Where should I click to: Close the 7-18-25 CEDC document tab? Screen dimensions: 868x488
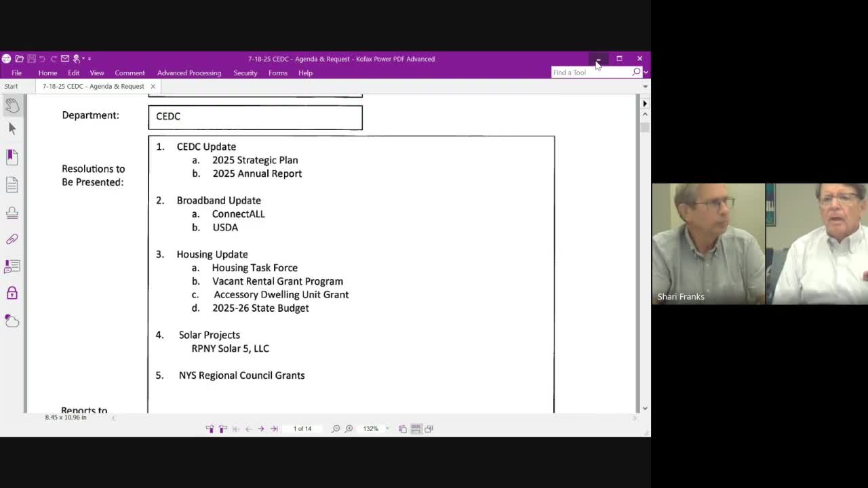click(153, 86)
